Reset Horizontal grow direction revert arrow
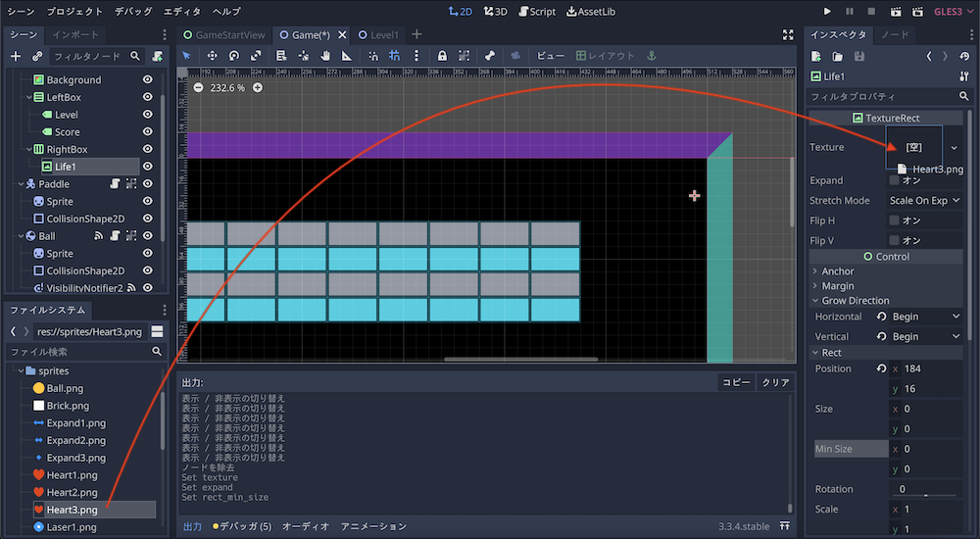Screen dimensions: 980x539 click(x=881, y=317)
